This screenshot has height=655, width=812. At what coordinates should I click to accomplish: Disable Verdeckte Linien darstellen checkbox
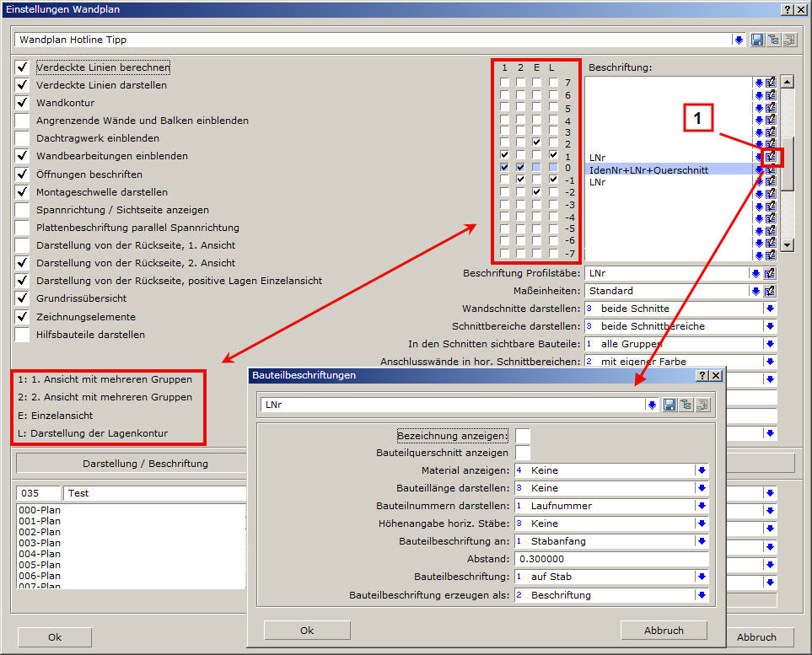23,85
